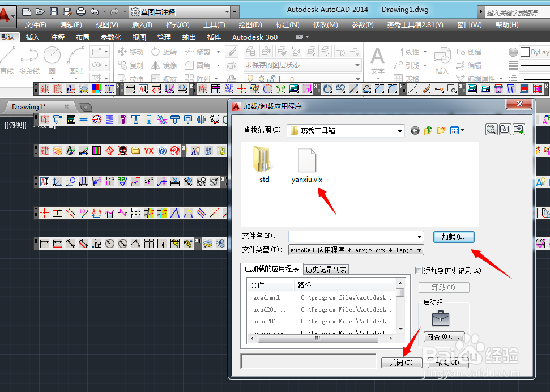Open the 查找范围 folder dropdown

tap(399, 131)
